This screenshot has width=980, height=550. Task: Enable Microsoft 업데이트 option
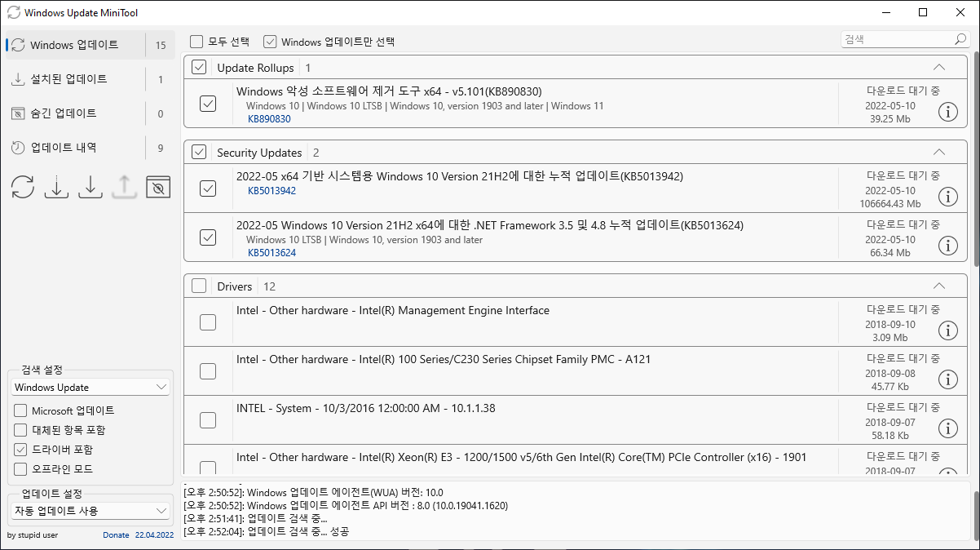[20, 410]
